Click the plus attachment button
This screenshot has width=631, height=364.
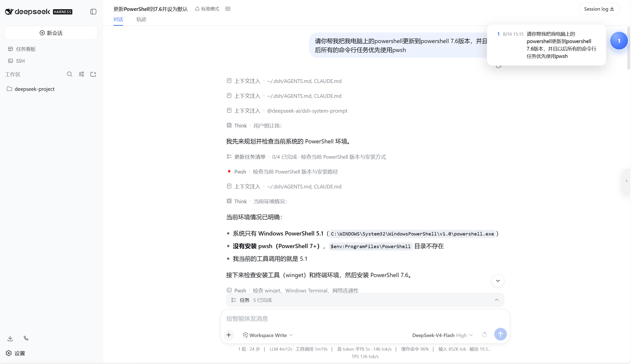[229, 335]
